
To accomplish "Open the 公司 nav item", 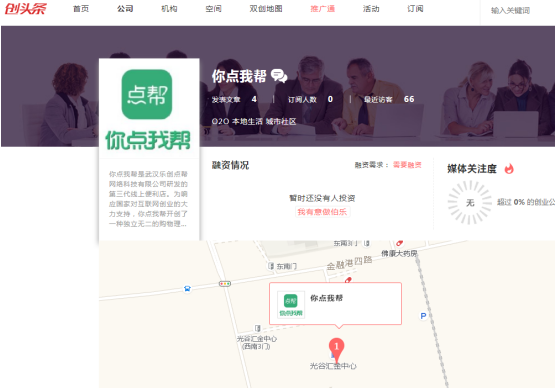I will [x=125, y=9].
